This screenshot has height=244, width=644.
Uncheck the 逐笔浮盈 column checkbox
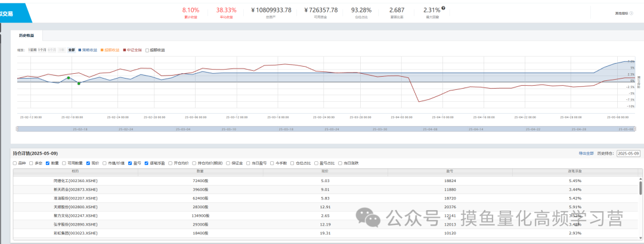(146, 163)
